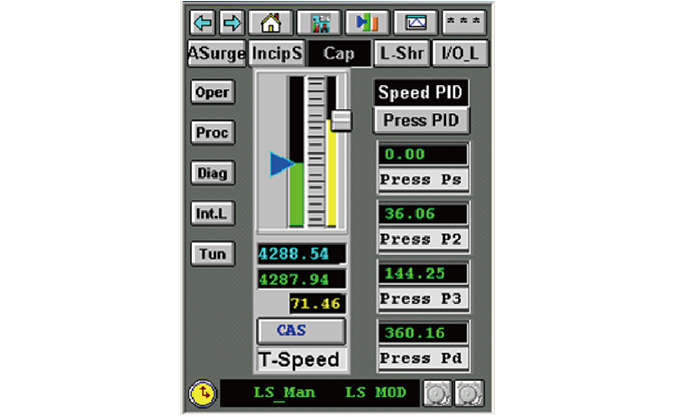The image size is (677, 417).
Task: Click the asterisks password button
Action: (x=464, y=21)
